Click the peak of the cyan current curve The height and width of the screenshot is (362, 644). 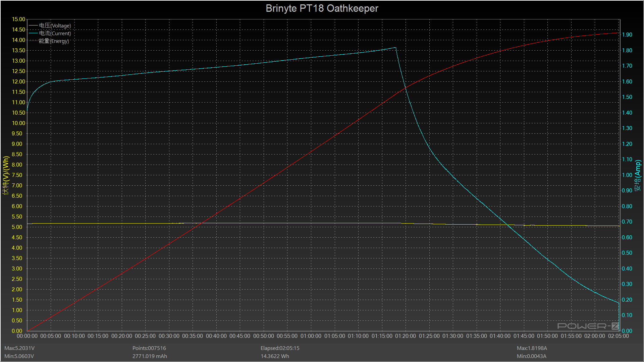[x=395, y=48]
